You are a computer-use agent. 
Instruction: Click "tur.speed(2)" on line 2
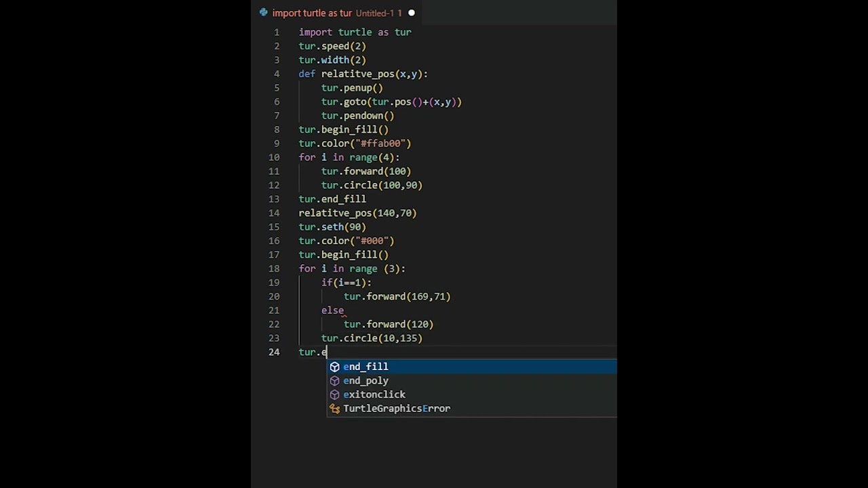332,46
